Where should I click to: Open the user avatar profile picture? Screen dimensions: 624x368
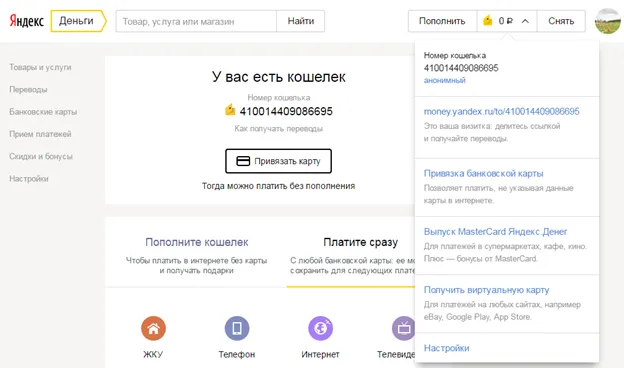(608, 21)
